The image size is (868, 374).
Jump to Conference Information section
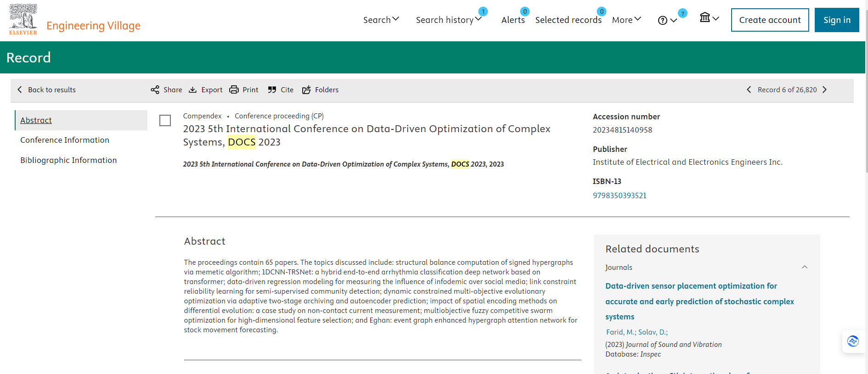[65, 140]
